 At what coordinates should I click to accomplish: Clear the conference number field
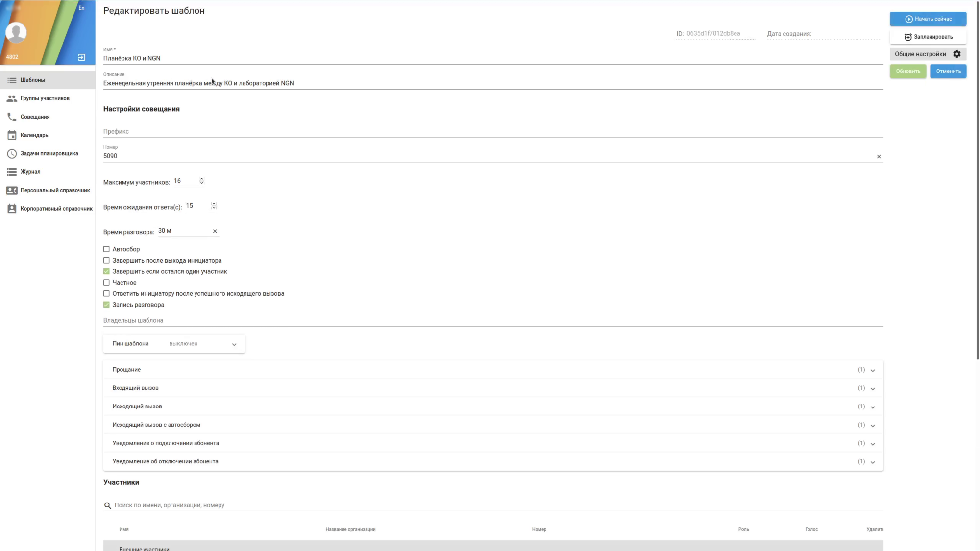(x=879, y=157)
